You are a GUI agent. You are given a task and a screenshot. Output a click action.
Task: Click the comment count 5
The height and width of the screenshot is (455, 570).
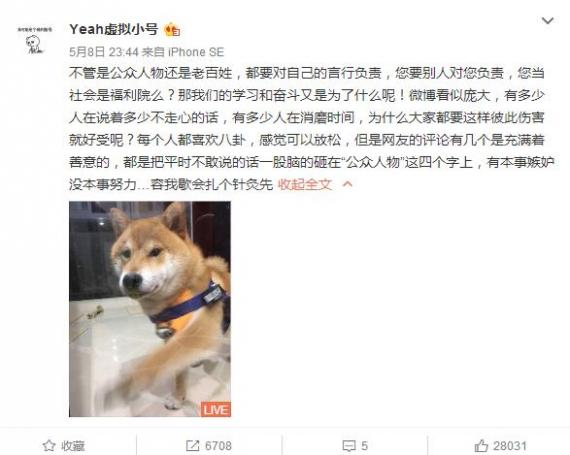[365, 446]
